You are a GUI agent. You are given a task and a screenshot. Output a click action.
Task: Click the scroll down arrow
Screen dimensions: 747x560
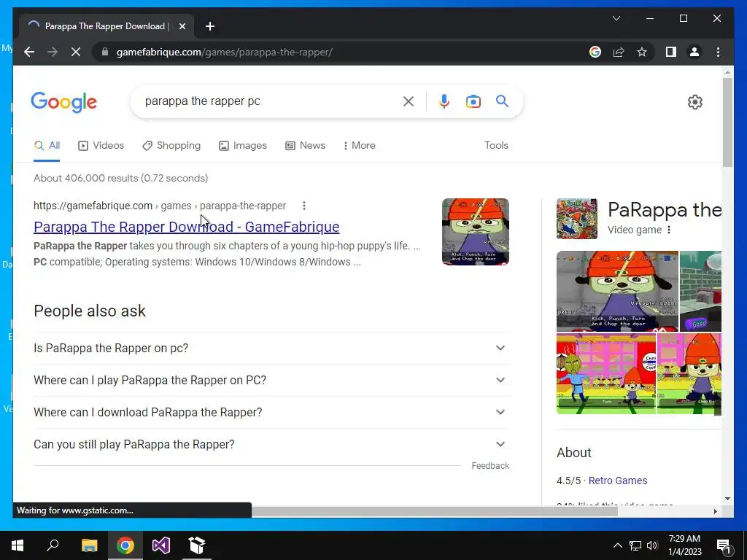[727, 499]
